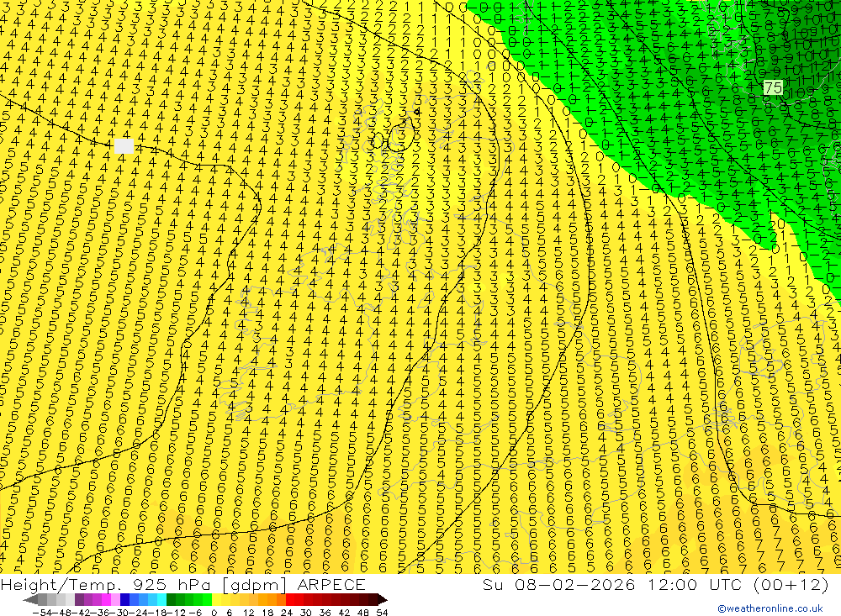Click the '54' legend value at scale end
Screen dimensions: 841x616
coord(382,613)
